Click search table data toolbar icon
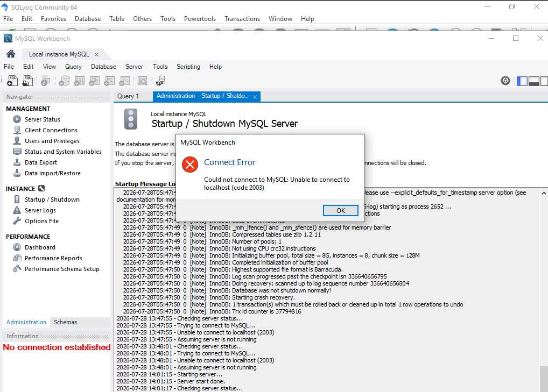Screen dimensions: 548x392 point(142,81)
